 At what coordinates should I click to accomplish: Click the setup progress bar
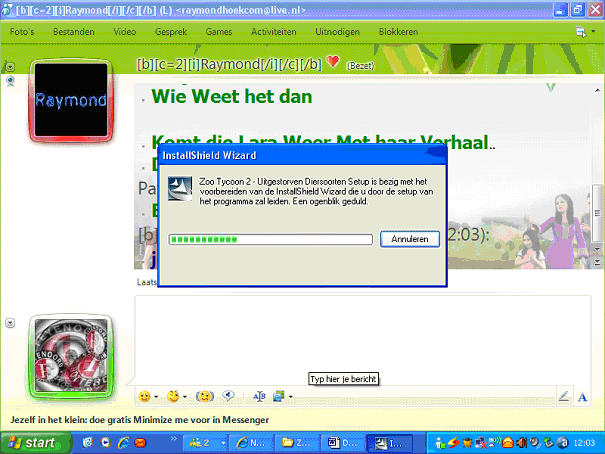click(x=270, y=240)
